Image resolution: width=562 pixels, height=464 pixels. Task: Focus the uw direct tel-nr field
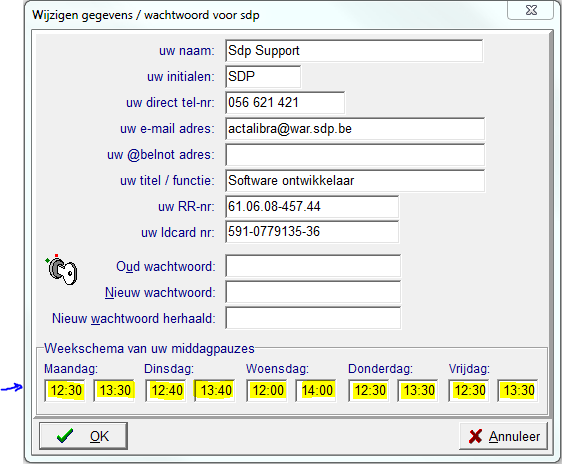point(285,103)
